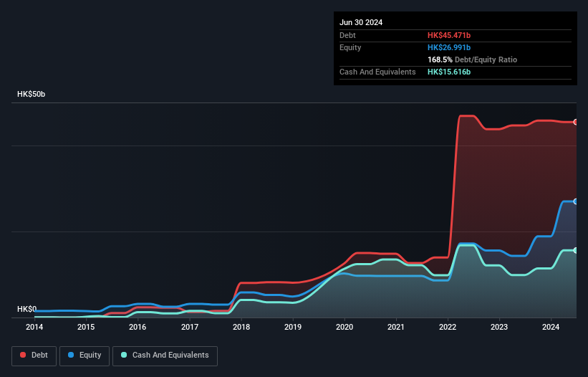Click the 2014 x-axis label

tap(34, 327)
